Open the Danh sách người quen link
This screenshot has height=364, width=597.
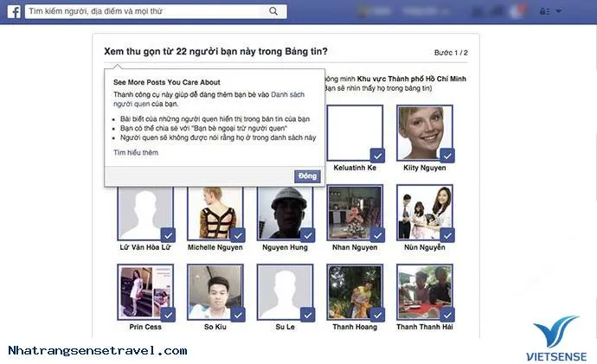(209, 99)
